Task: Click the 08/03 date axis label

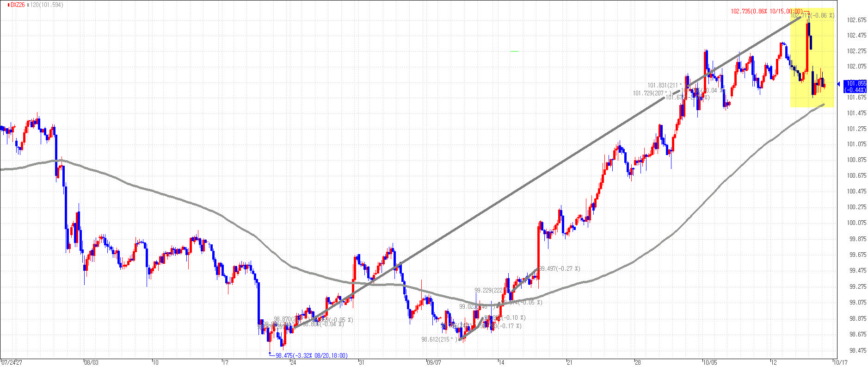Action: pyautogui.click(x=92, y=362)
